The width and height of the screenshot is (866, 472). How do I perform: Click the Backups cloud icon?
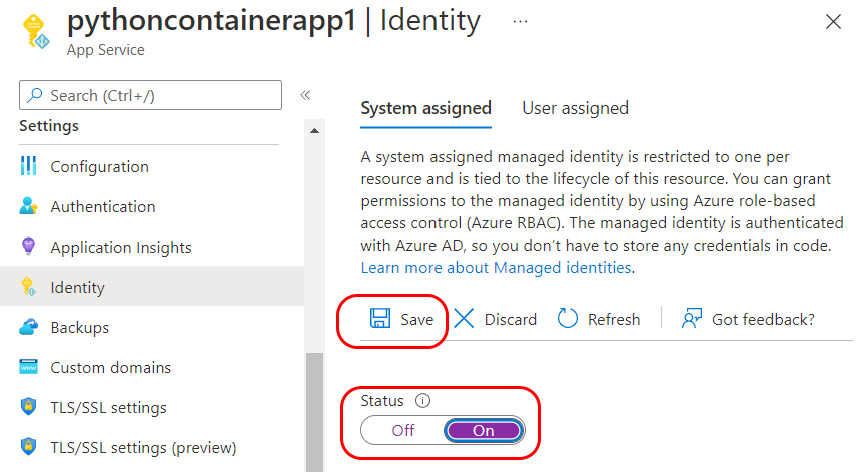(29, 328)
